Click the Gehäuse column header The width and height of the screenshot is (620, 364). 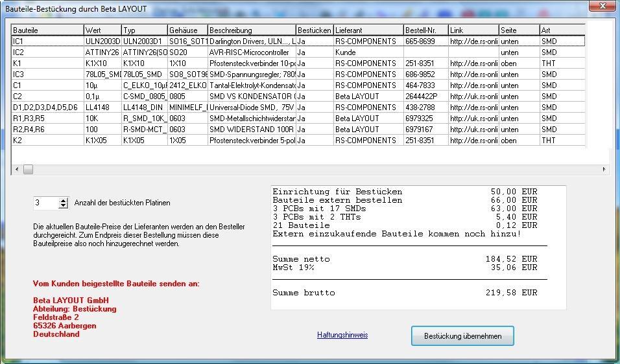pyautogui.click(x=187, y=30)
